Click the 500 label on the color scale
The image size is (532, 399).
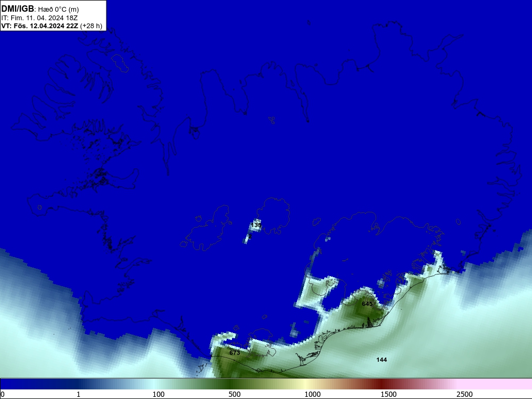point(235,394)
